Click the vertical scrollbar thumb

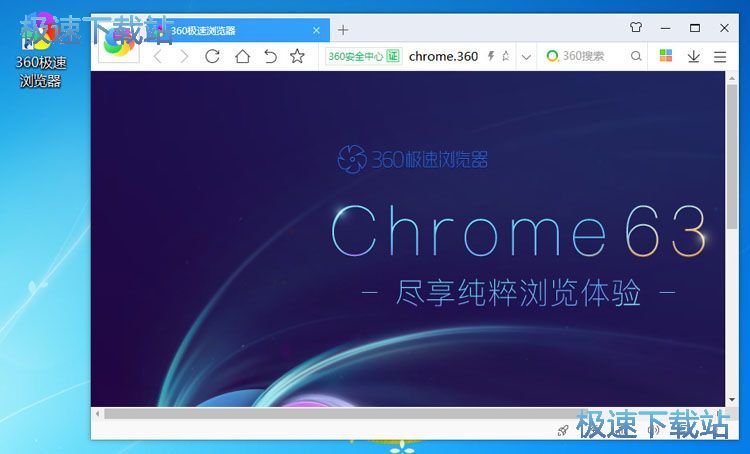(x=732, y=157)
